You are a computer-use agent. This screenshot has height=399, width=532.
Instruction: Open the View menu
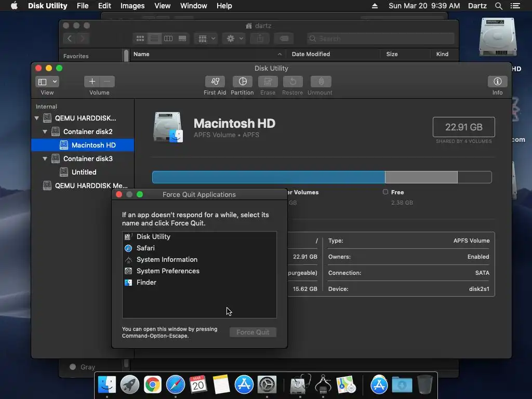tap(162, 6)
